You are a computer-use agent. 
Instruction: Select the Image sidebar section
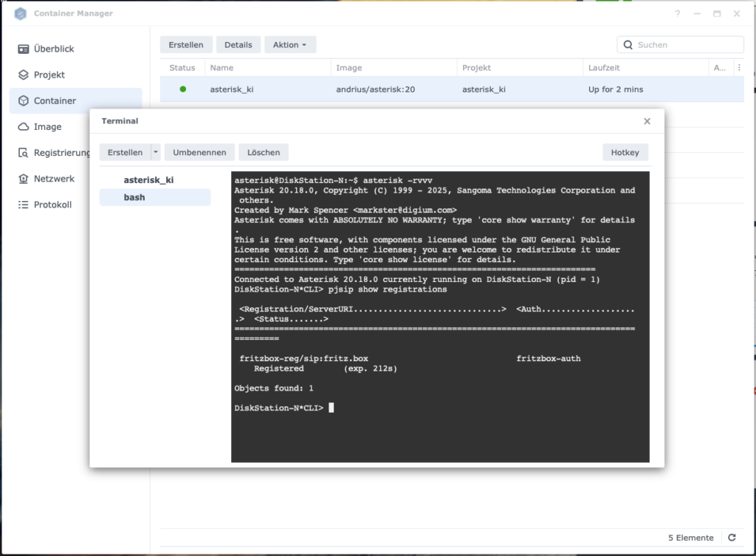(x=47, y=126)
